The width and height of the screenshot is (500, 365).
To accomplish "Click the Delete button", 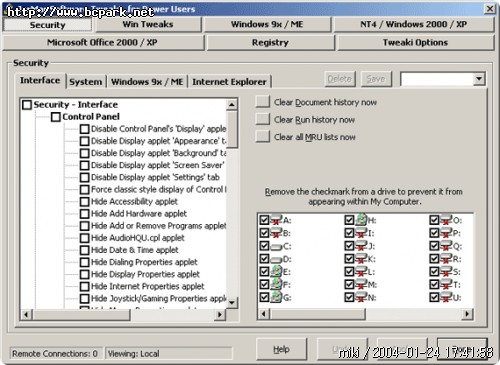I will pyautogui.click(x=340, y=79).
